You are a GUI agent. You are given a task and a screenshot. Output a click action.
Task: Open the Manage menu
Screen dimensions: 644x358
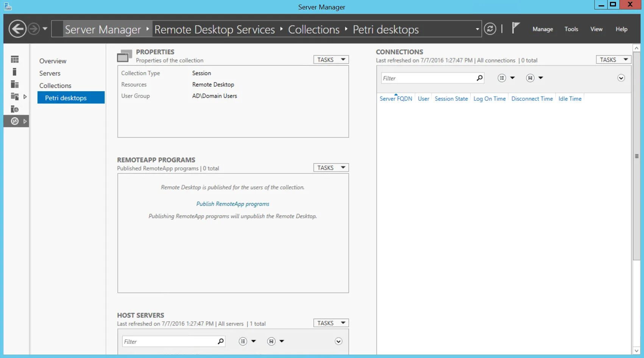pos(543,29)
